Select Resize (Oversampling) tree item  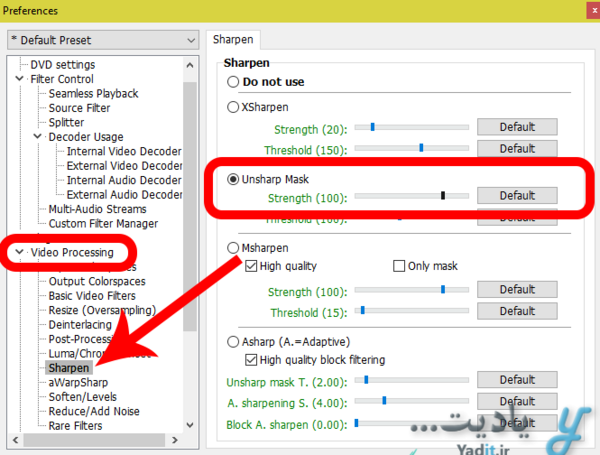point(102,310)
